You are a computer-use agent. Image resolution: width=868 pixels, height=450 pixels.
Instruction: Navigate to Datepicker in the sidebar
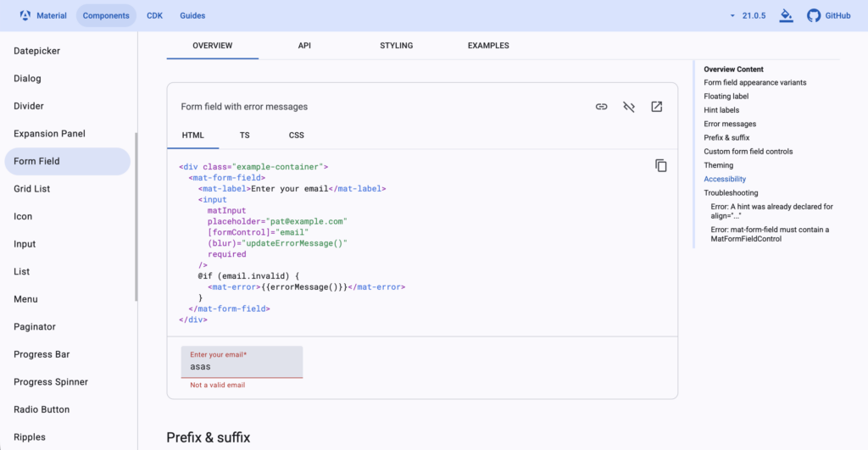click(x=37, y=51)
